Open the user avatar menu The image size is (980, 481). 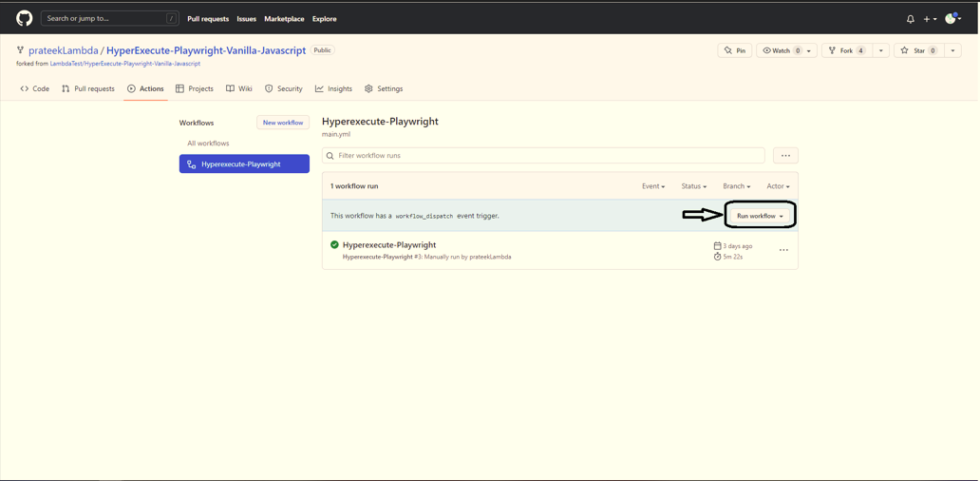point(952,19)
